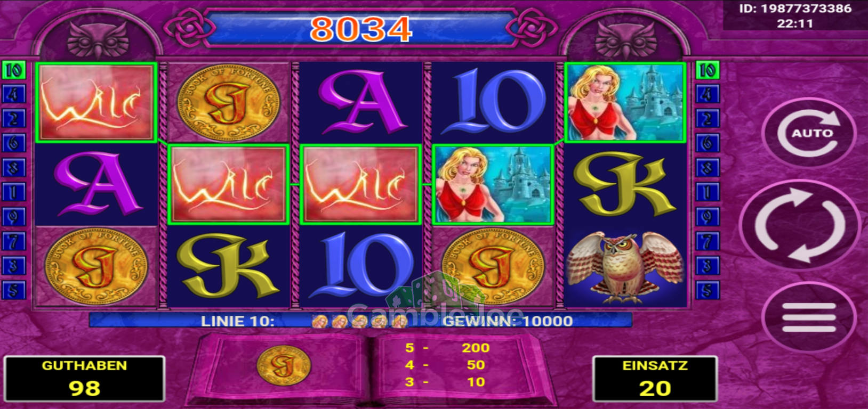
Task: Click the 8034 jackpot display
Action: (361, 28)
